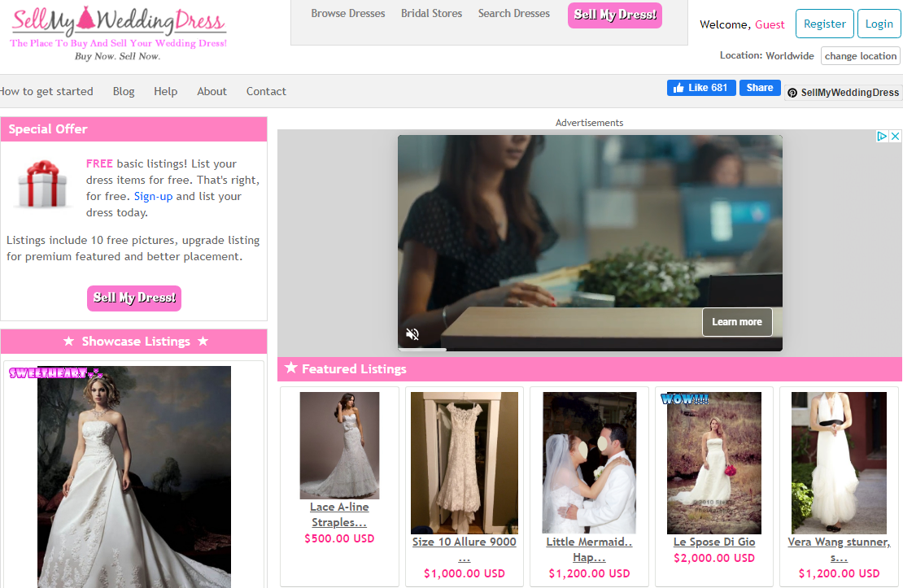
Task: Open the Lace A-line Straples... thumbnail
Action: (x=340, y=445)
